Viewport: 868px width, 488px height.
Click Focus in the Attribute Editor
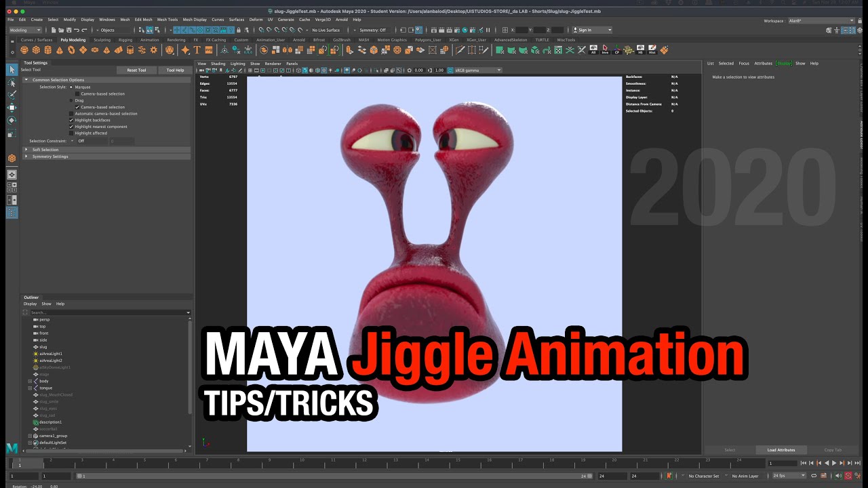(x=744, y=63)
